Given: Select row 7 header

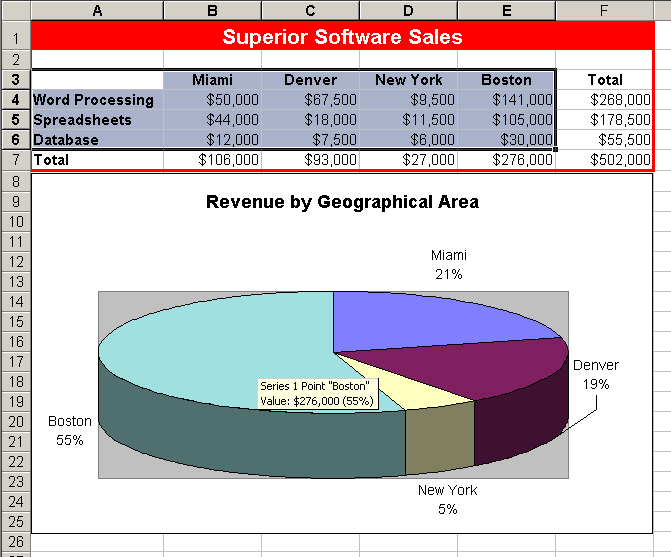Looking at the screenshot, I should pos(15,159).
